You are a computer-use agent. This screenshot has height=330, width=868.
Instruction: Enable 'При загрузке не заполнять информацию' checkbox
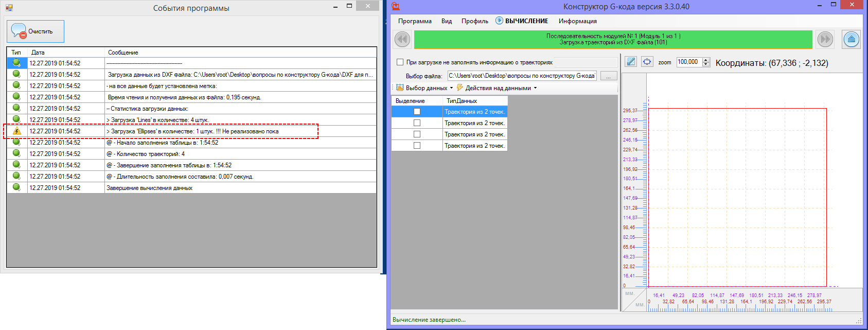click(x=400, y=62)
